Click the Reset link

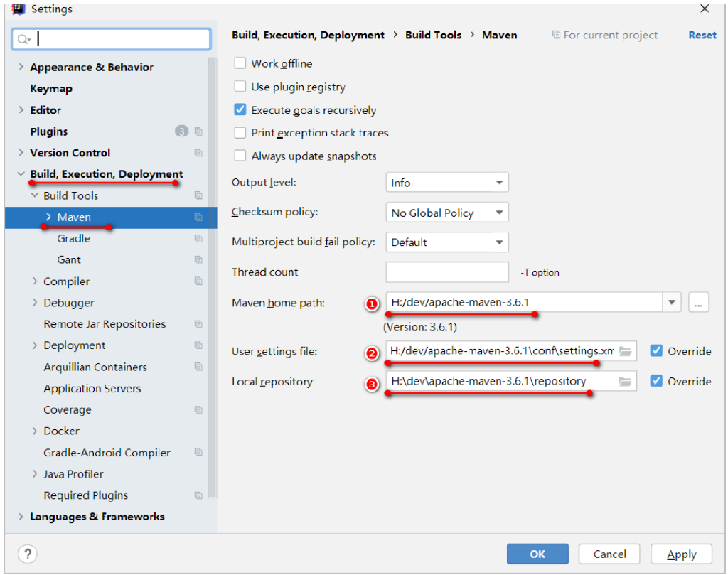pos(702,35)
